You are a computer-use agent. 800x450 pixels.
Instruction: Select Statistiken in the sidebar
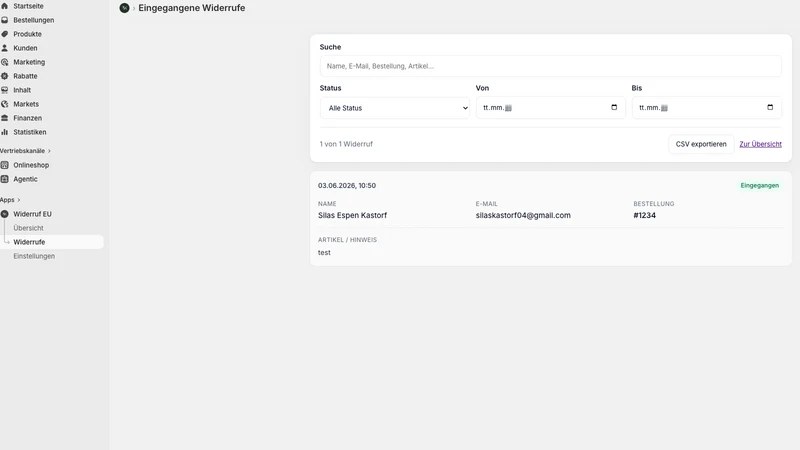(x=30, y=132)
